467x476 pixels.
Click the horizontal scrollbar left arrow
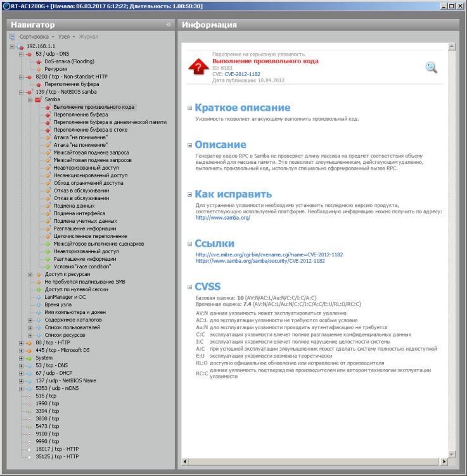185,461
